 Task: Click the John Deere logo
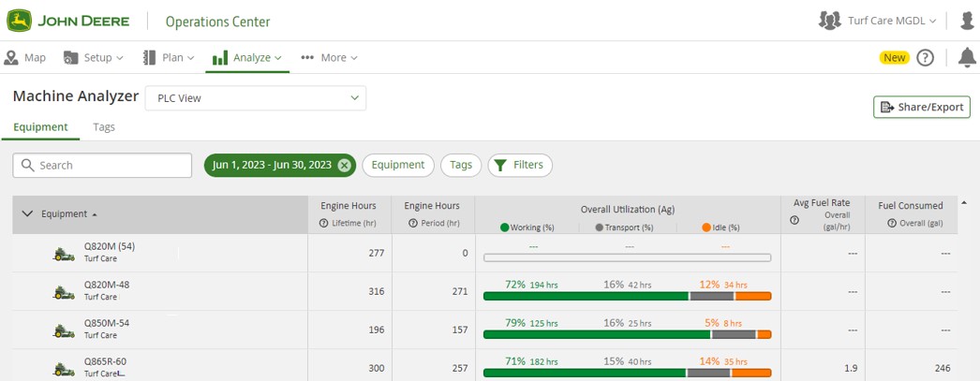pos(68,21)
